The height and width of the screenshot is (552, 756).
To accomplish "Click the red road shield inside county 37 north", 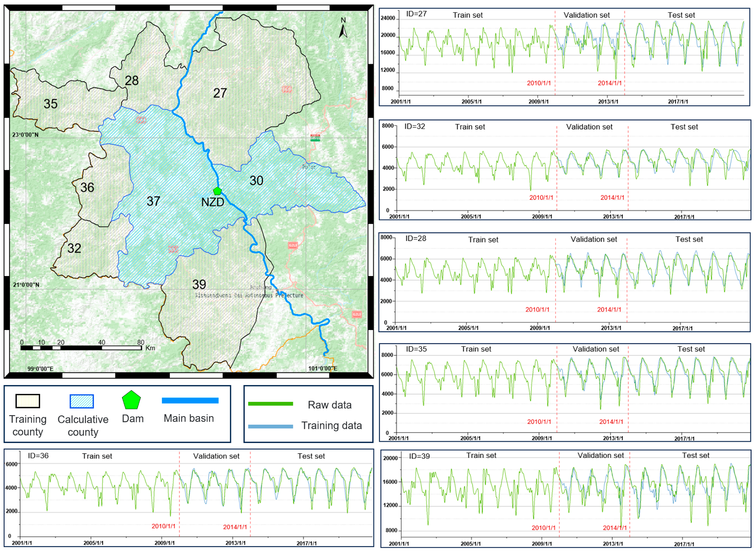I will pos(141,120).
